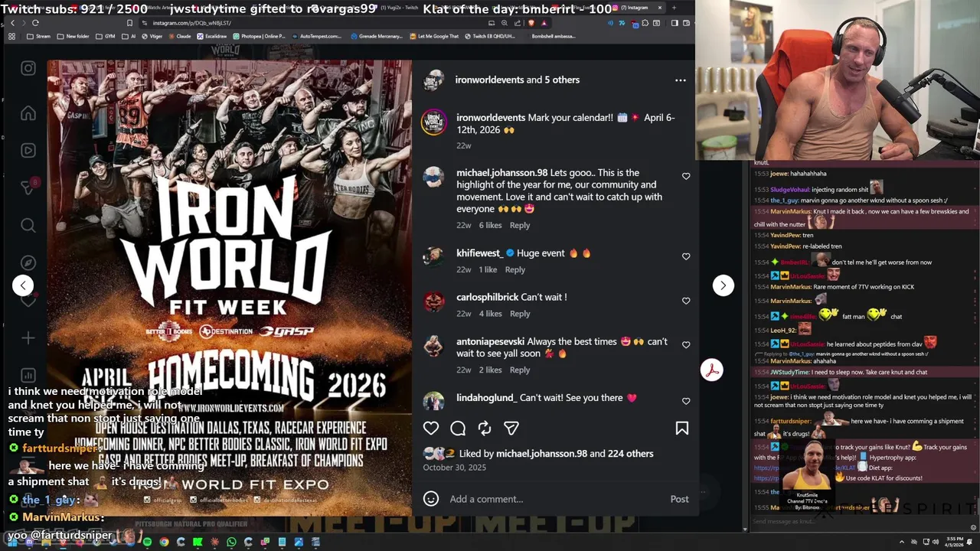980x551 pixels.
Task: Like the Iron World post with heart
Action: [x=431, y=429]
